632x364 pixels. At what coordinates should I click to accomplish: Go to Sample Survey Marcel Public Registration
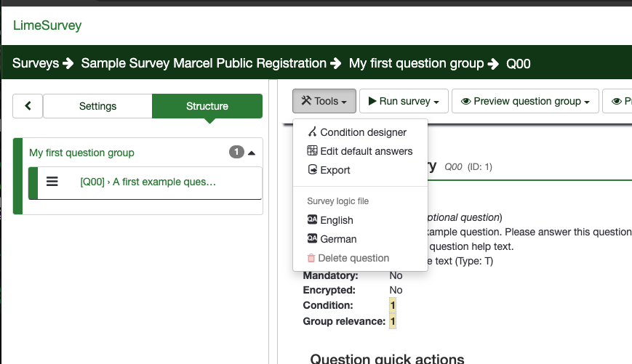(204, 63)
